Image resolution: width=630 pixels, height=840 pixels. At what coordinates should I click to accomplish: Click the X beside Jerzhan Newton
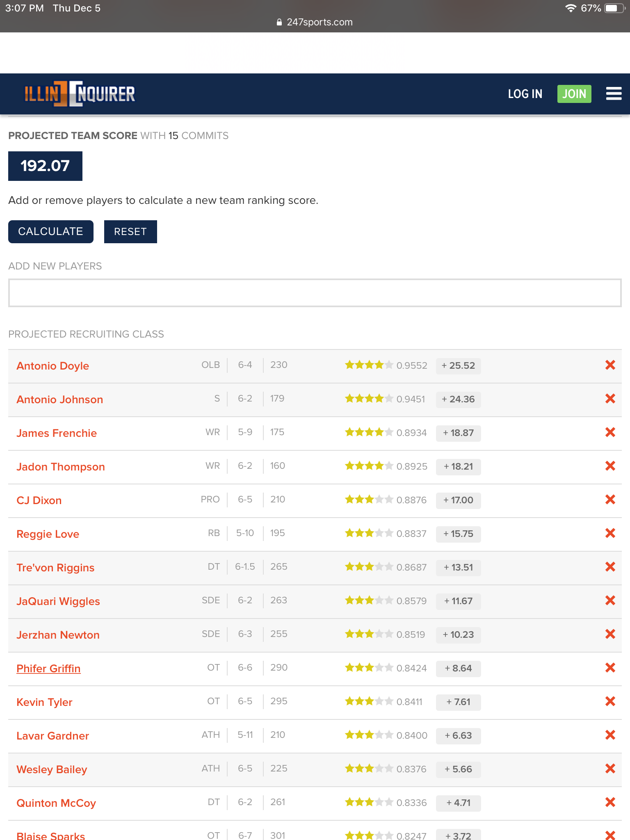(610, 634)
